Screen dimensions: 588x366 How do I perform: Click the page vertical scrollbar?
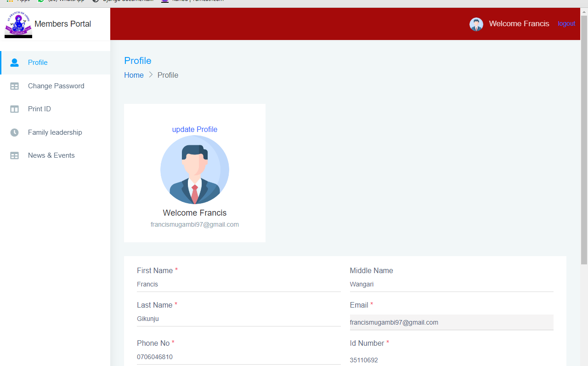tap(584, 138)
